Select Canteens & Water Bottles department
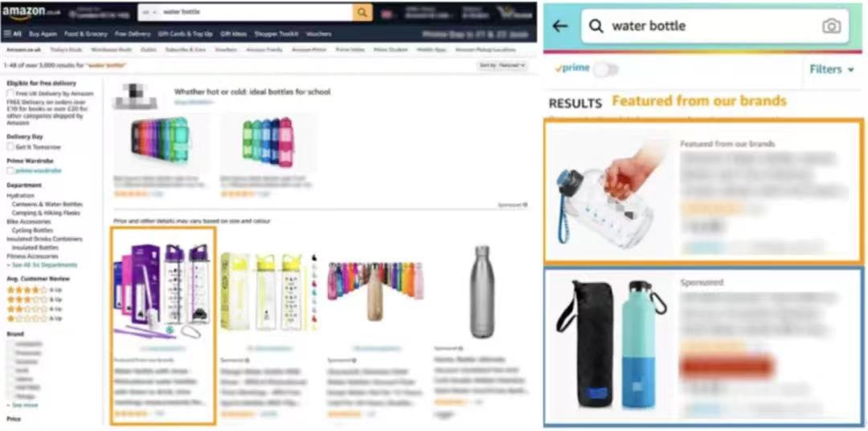The height and width of the screenshot is (431, 868). point(47,204)
